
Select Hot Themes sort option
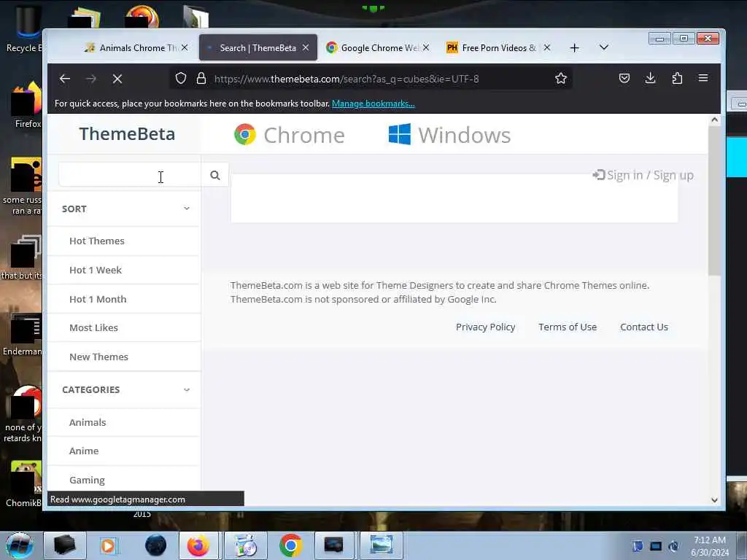pyautogui.click(x=97, y=241)
